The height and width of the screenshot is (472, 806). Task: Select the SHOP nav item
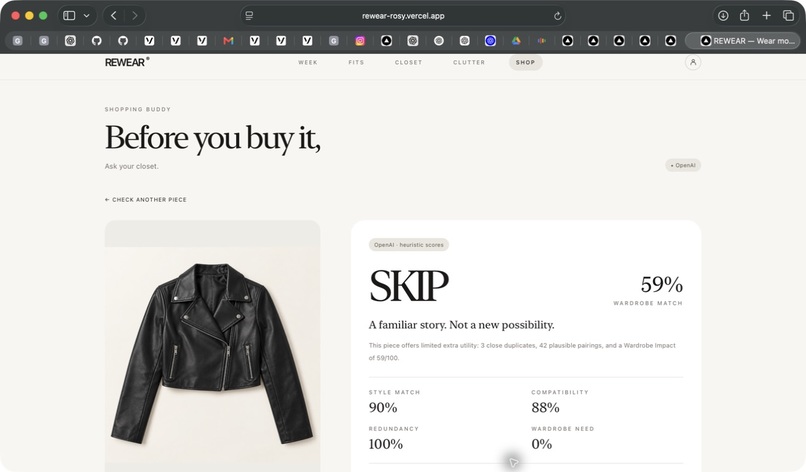[525, 62]
